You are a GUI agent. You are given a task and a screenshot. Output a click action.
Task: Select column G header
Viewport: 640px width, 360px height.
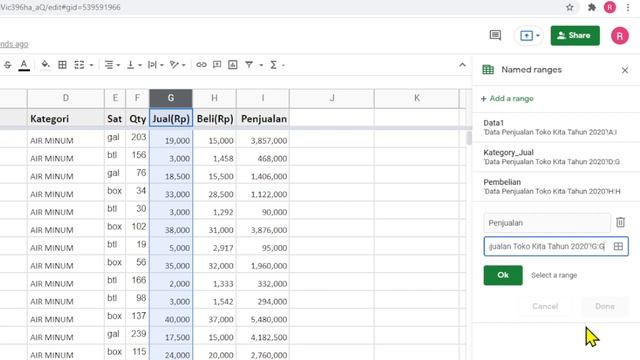tap(171, 98)
